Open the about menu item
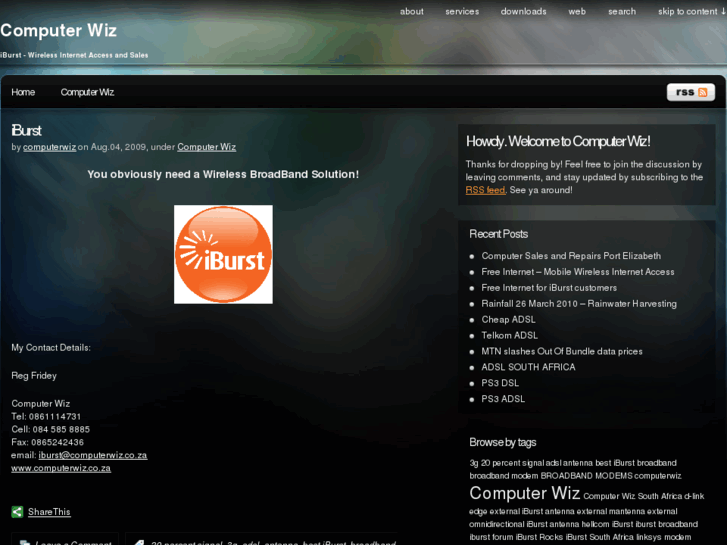 point(412,12)
